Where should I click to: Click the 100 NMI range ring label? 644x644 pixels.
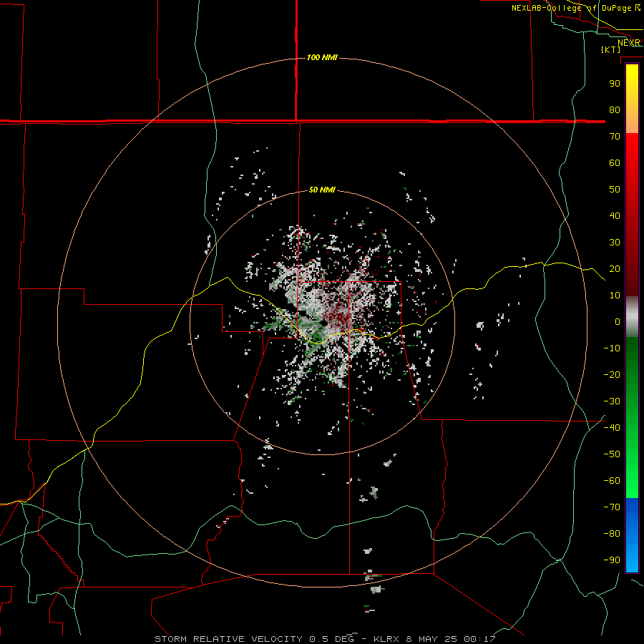(x=322, y=57)
